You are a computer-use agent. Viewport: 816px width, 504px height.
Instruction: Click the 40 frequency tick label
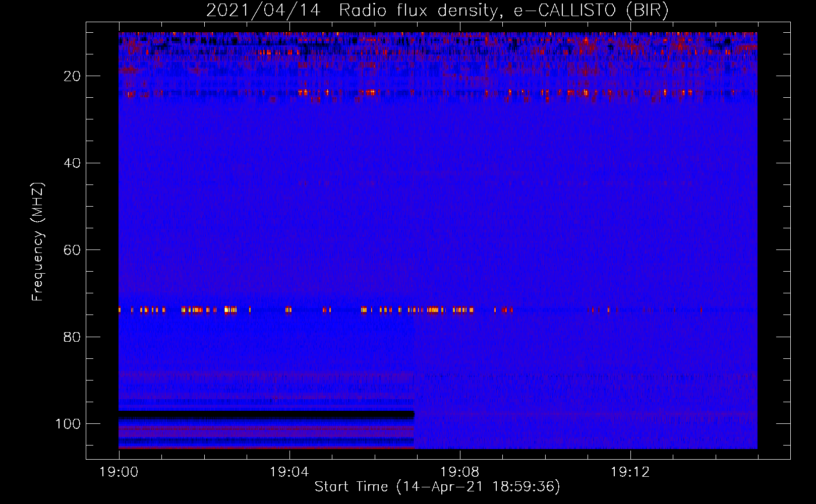72,163
